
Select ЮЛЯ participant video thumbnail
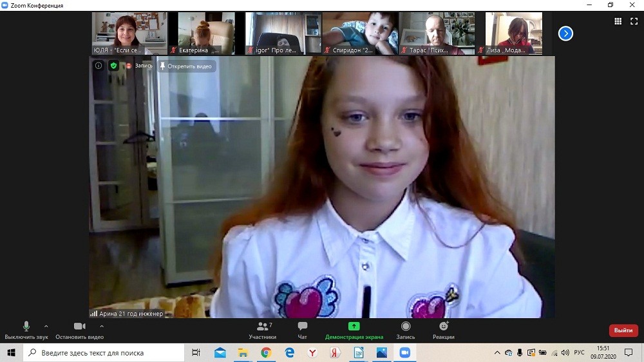129,33
